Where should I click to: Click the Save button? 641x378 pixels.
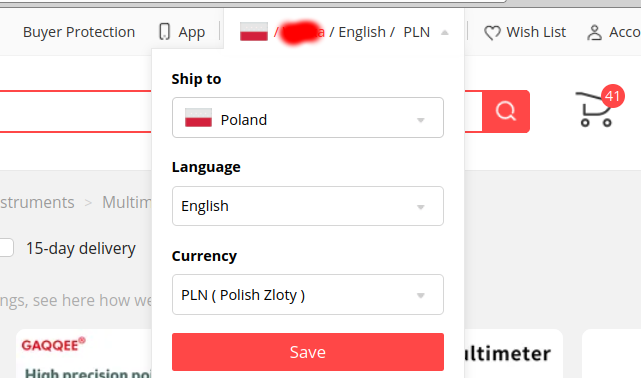coord(308,352)
